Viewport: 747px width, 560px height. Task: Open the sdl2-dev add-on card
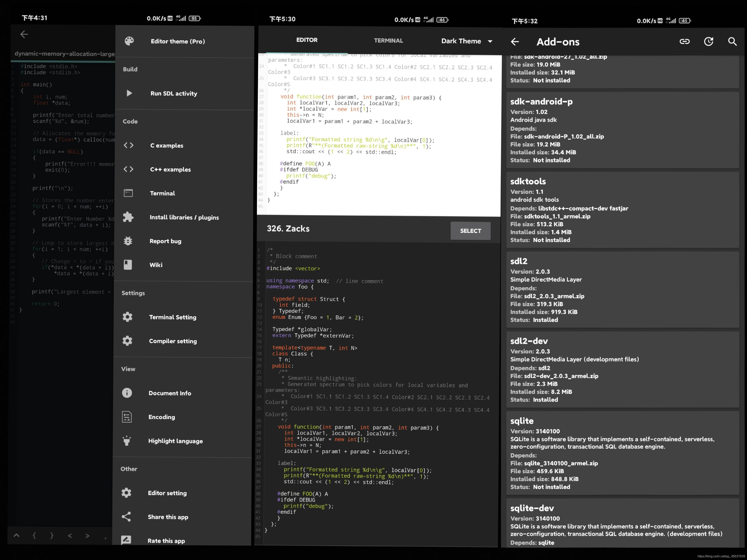[622, 369]
